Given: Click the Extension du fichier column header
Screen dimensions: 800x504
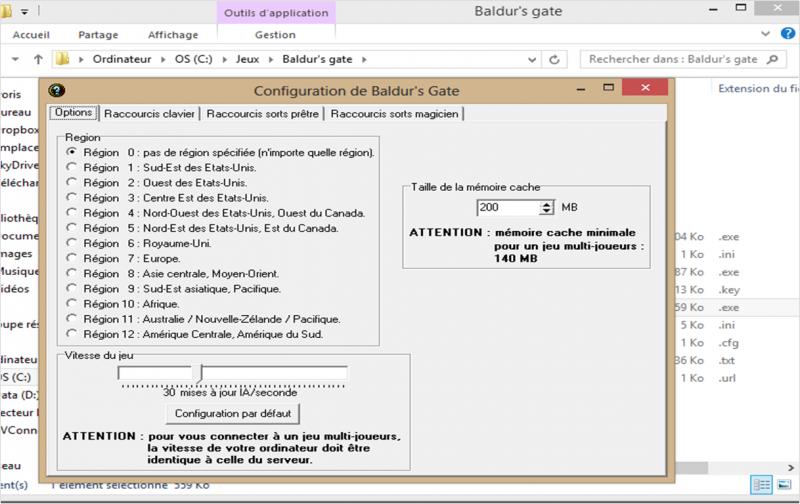Looking at the screenshot, I should (x=758, y=88).
